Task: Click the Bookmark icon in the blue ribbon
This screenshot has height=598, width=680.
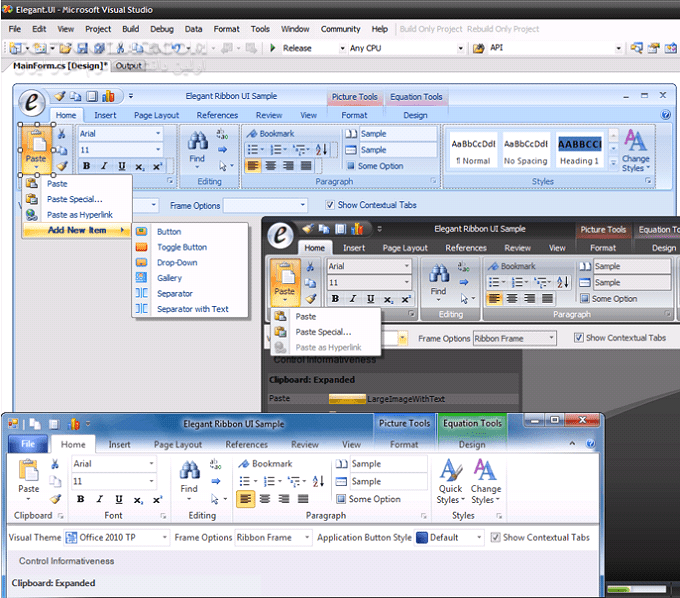Action: pyautogui.click(x=252, y=133)
